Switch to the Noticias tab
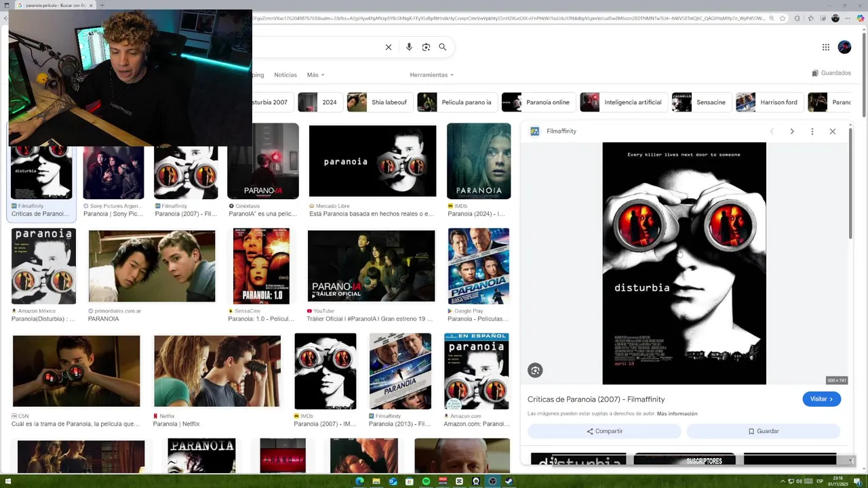 285,75
